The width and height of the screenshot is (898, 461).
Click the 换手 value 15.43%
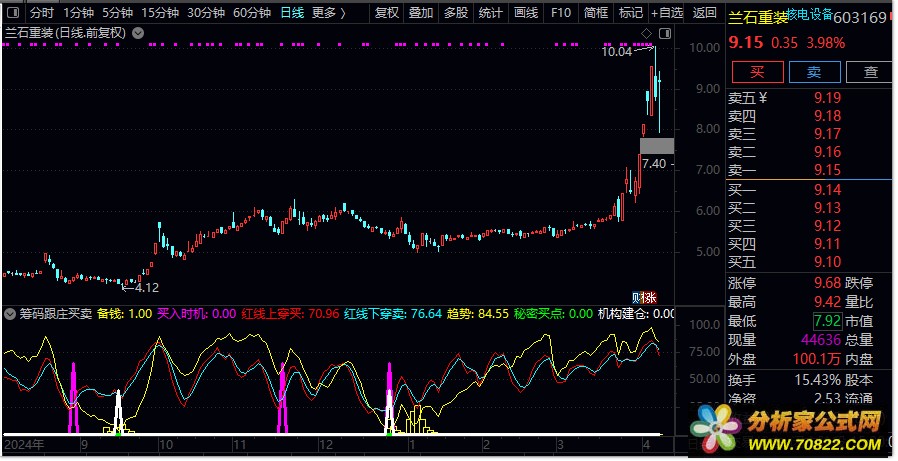818,380
